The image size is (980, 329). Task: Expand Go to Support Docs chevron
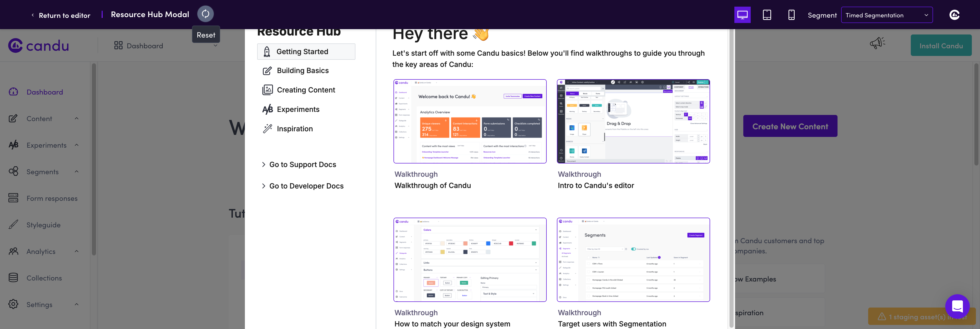(x=264, y=165)
